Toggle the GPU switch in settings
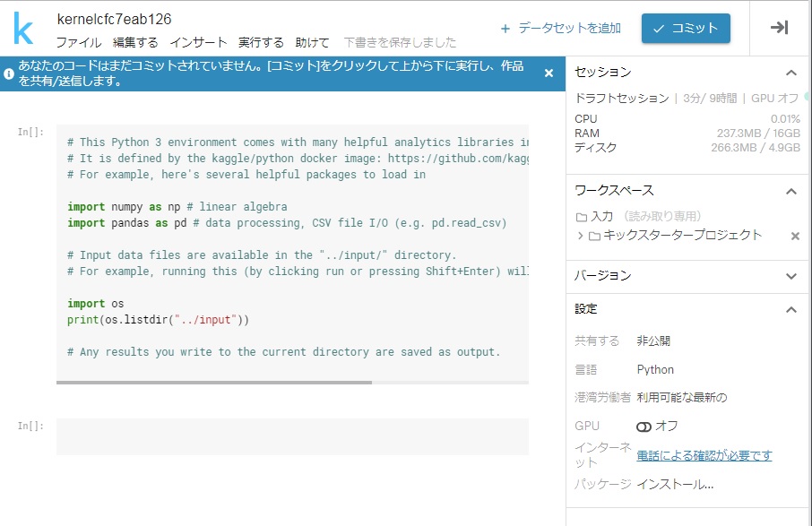Image resolution: width=812 pixels, height=526 pixels. click(644, 427)
